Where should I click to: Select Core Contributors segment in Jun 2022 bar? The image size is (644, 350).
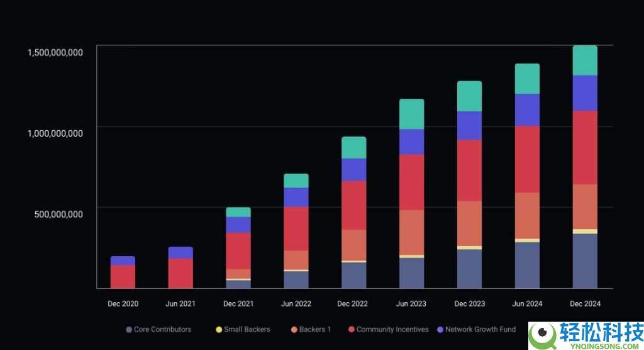pos(296,279)
